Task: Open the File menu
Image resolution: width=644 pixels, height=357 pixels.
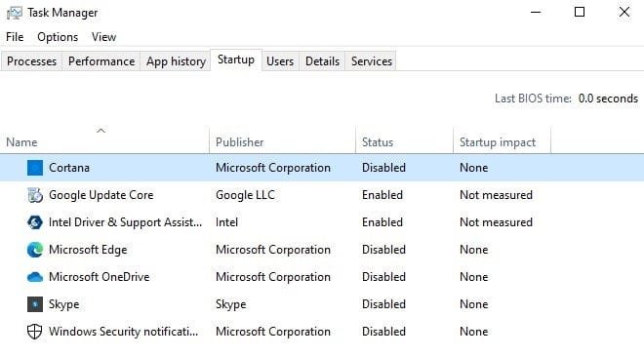Action: [x=15, y=37]
